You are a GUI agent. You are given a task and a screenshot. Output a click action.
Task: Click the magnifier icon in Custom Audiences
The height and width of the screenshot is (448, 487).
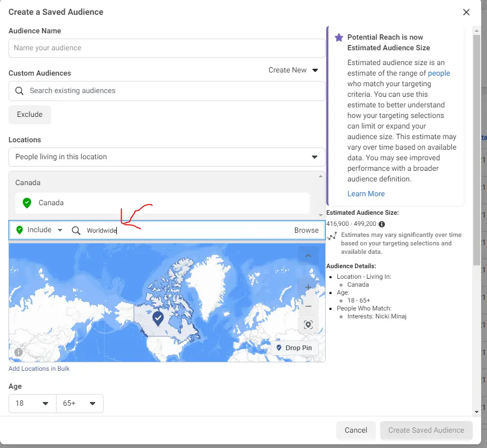pyautogui.click(x=19, y=91)
